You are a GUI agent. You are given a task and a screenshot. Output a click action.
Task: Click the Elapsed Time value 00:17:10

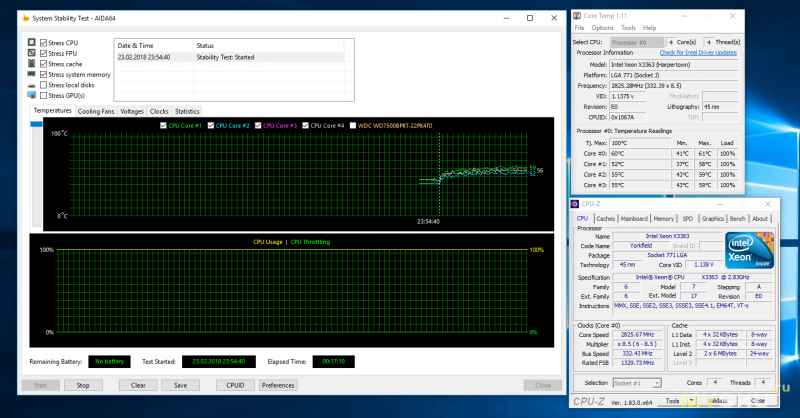click(x=334, y=361)
